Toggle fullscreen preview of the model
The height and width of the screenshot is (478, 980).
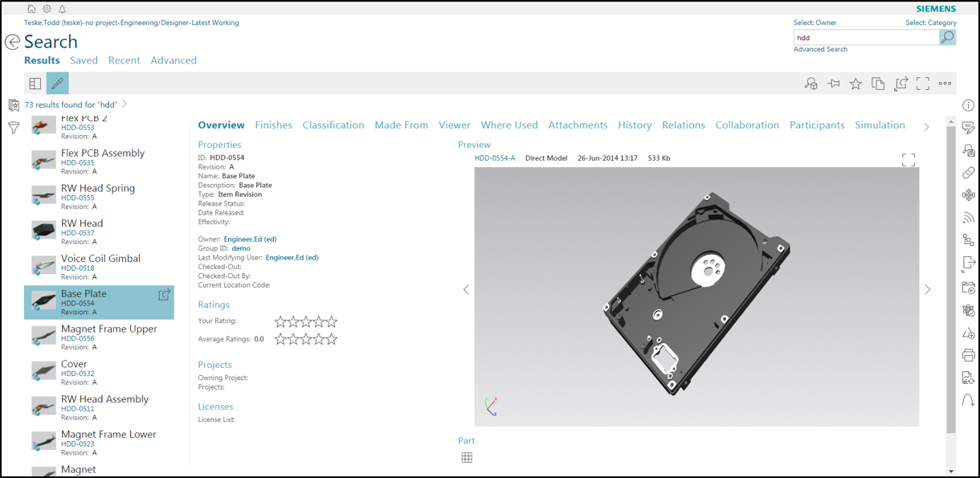coord(909,159)
